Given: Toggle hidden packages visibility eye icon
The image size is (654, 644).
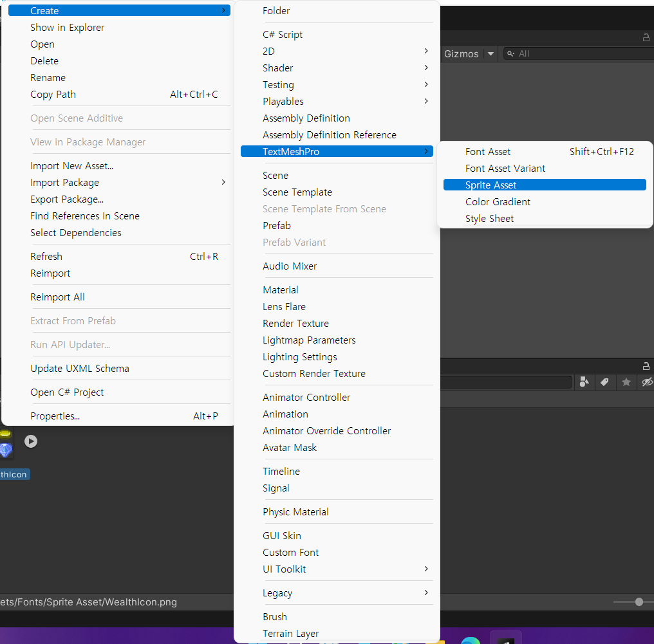Looking at the screenshot, I should [x=646, y=382].
